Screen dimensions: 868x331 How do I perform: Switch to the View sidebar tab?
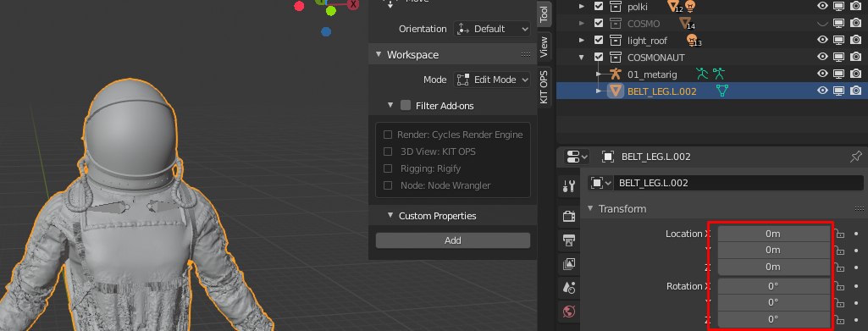(545, 47)
